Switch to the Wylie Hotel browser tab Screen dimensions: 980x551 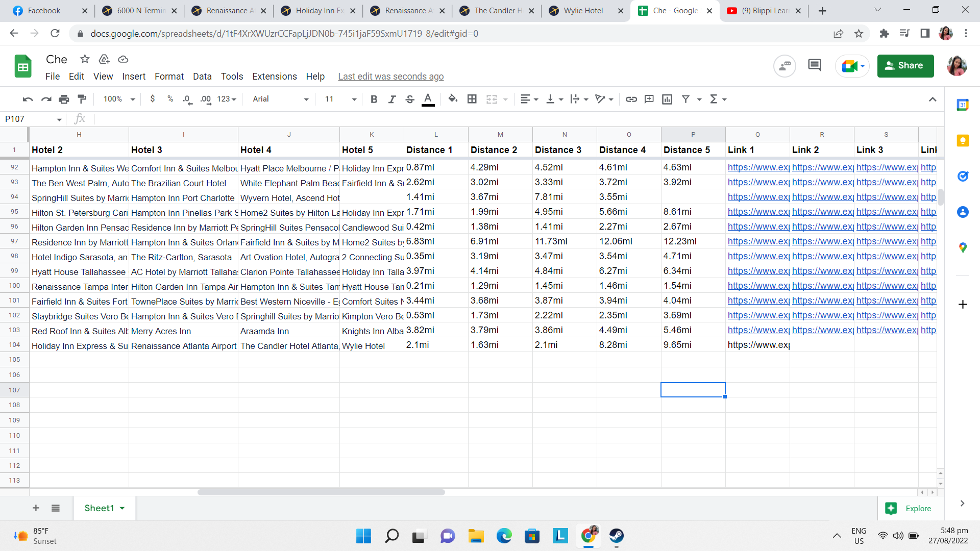pos(586,11)
